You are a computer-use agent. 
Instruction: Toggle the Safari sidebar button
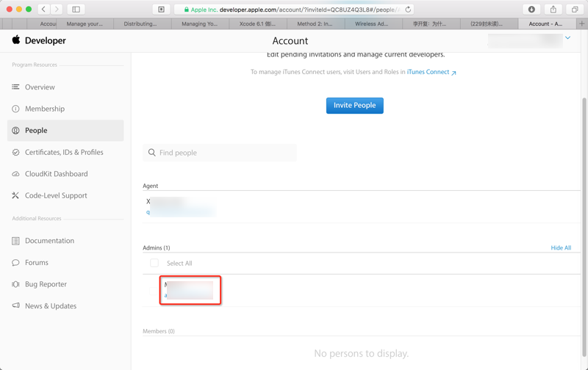click(x=76, y=10)
